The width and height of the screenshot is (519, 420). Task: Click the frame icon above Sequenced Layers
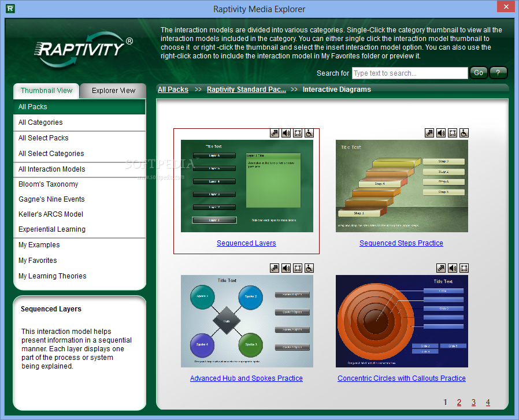pyautogui.click(x=298, y=133)
